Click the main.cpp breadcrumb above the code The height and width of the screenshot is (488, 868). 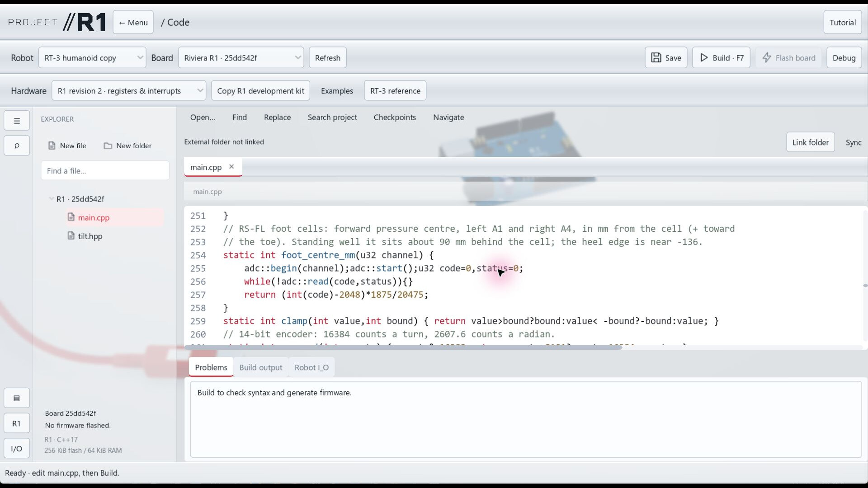point(208,192)
